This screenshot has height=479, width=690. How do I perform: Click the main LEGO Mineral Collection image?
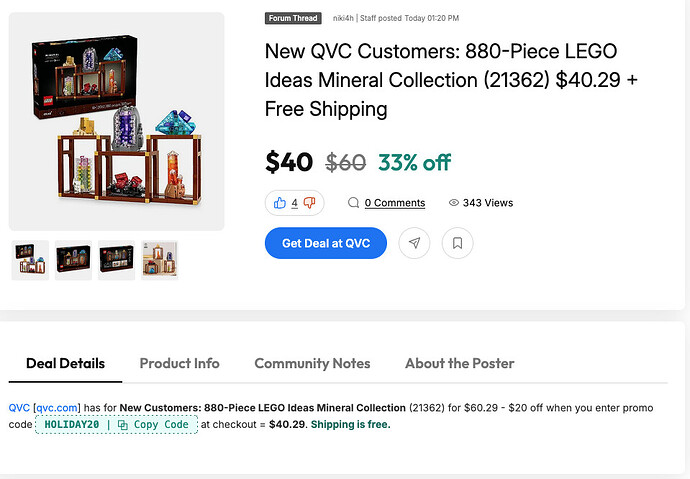pyautogui.click(x=116, y=121)
